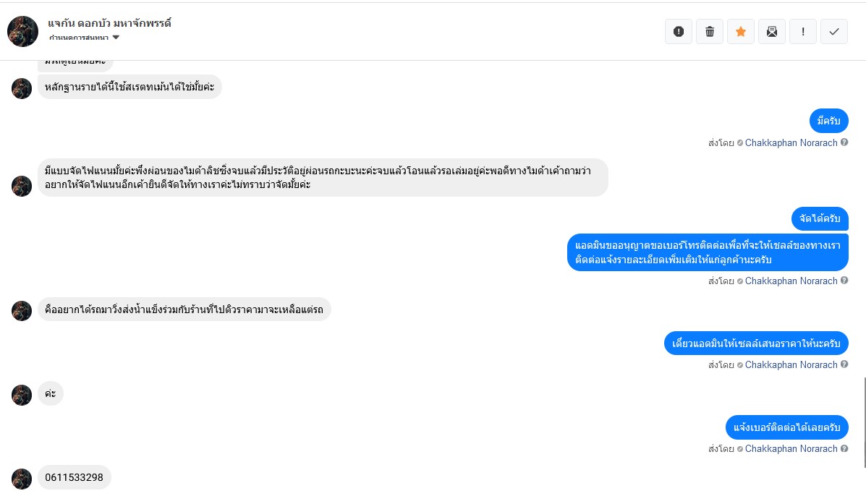Open the dropdown arrow under the contact name

coord(116,38)
